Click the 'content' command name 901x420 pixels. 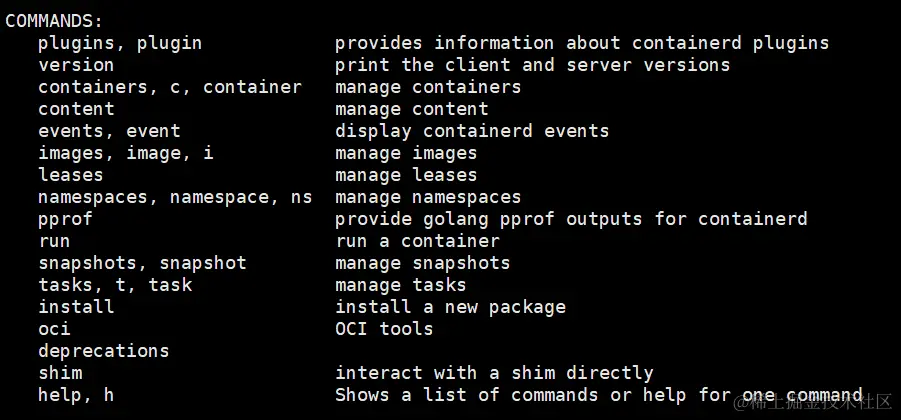[x=76, y=109]
